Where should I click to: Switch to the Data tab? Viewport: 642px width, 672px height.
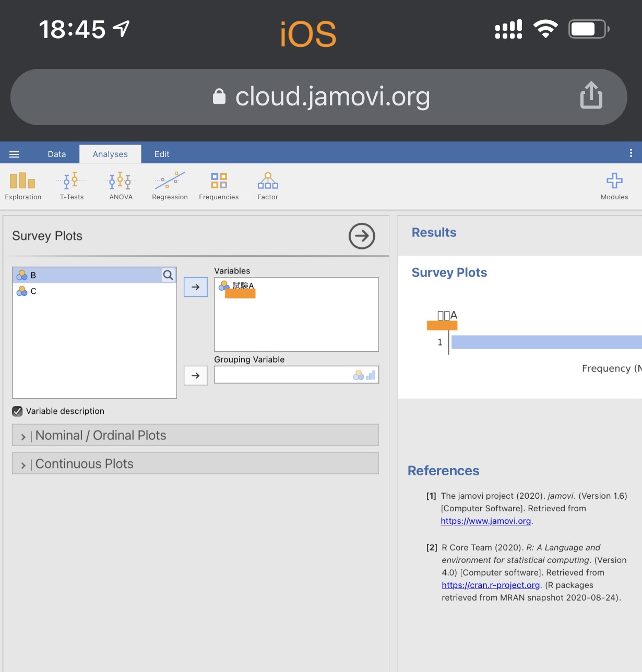tap(57, 154)
